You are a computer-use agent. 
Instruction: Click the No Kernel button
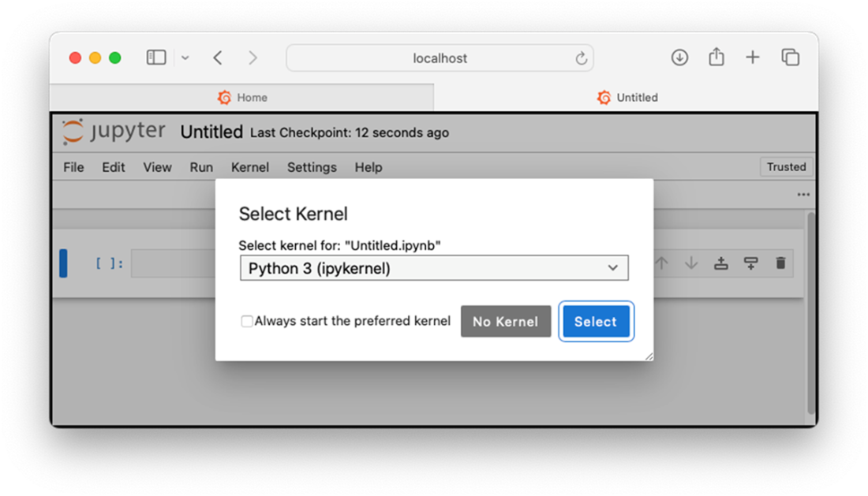tap(506, 322)
